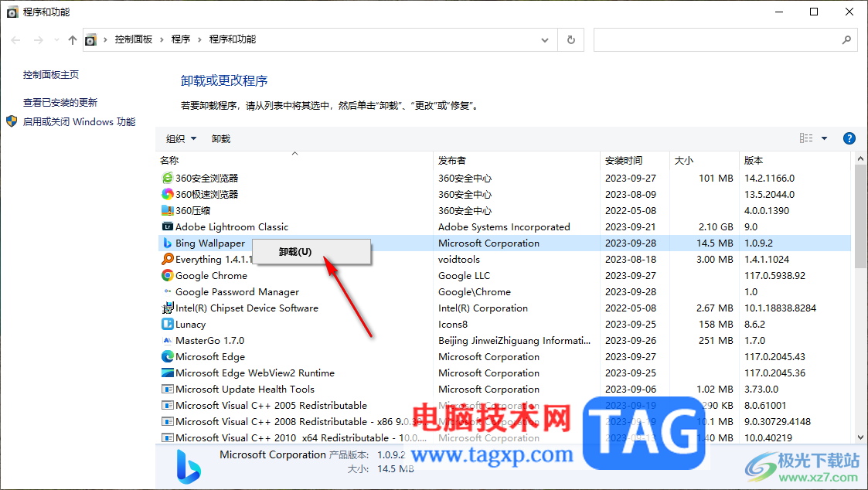Click the 控制面板 breadcrumb
Image resolution: width=868 pixels, height=490 pixels.
tap(134, 39)
